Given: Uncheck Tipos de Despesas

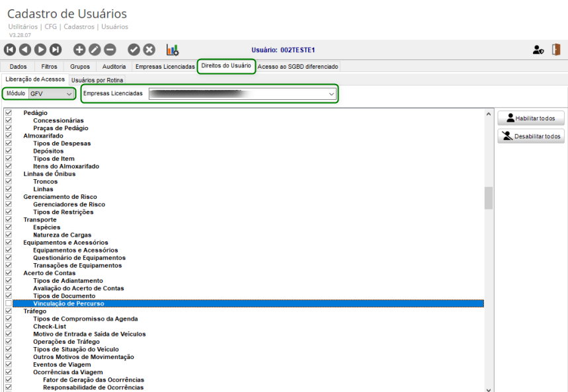Looking at the screenshot, I should [9, 143].
